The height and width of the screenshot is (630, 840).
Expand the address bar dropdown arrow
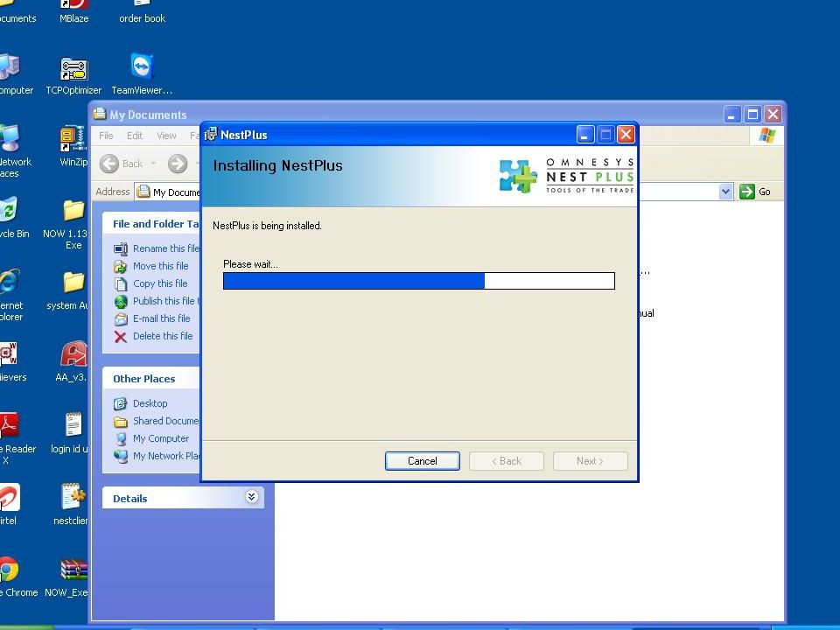coord(725,192)
